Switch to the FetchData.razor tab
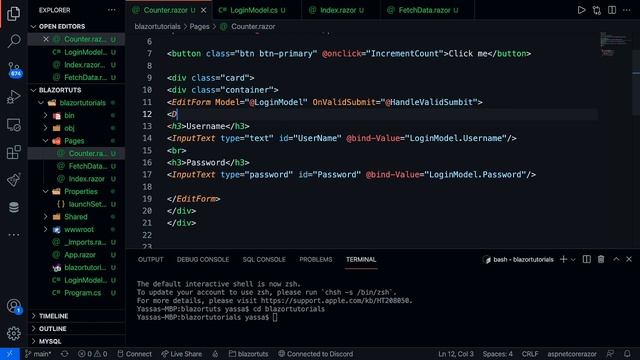640x360 pixels. 424,10
